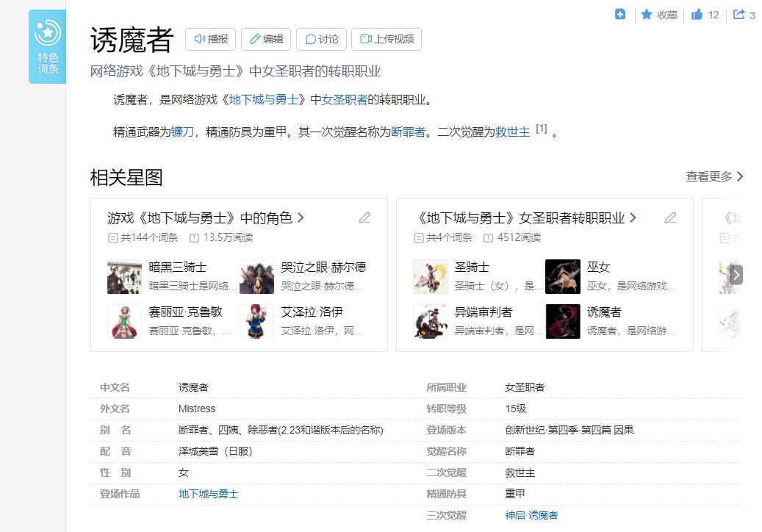762x532 pixels.
Task: Click reference marker [1] after 救世主
Action: point(542,129)
